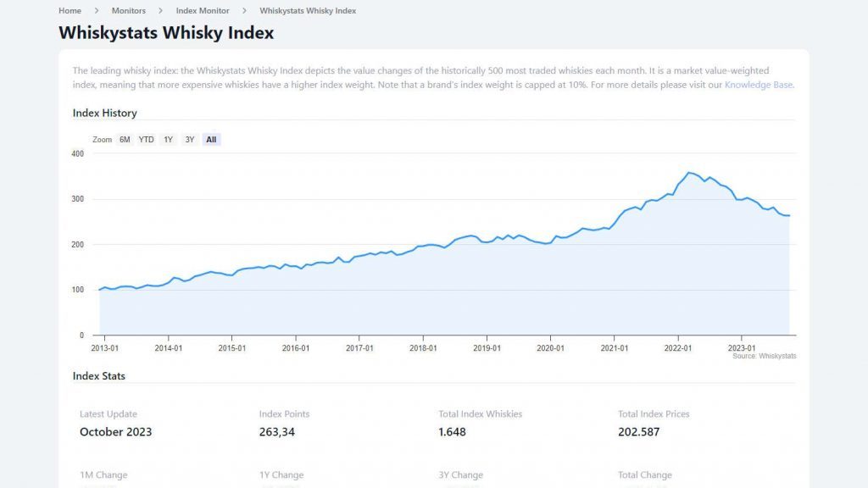
Task: Open the Monitors breadcrumb link
Action: pos(128,10)
